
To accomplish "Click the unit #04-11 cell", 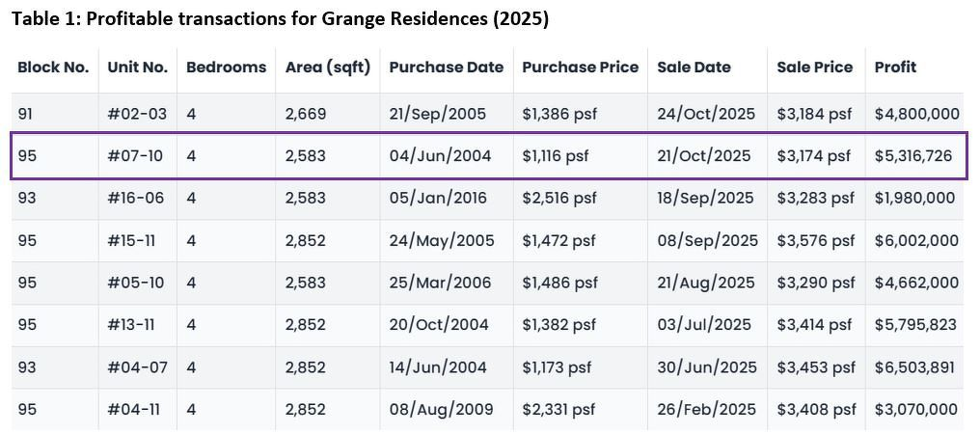I will 134,410.
